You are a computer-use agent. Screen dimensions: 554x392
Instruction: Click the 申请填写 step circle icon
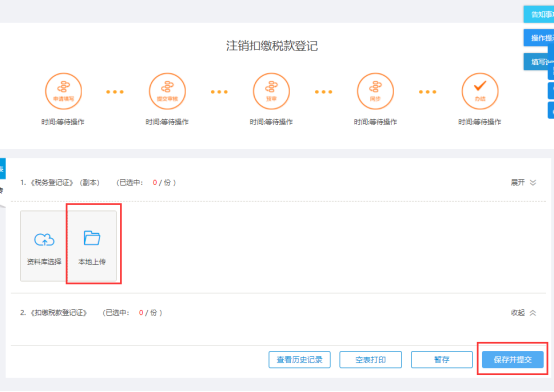(64, 91)
